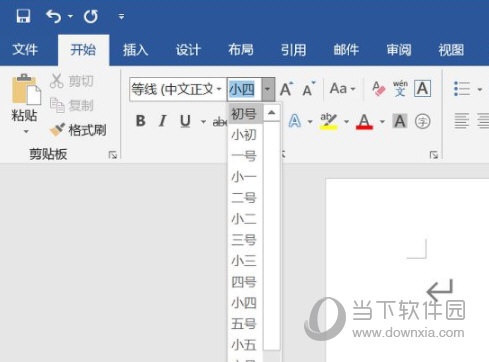Open the Undo history dropdown arrow
489x362 pixels.
[x=70, y=16]
